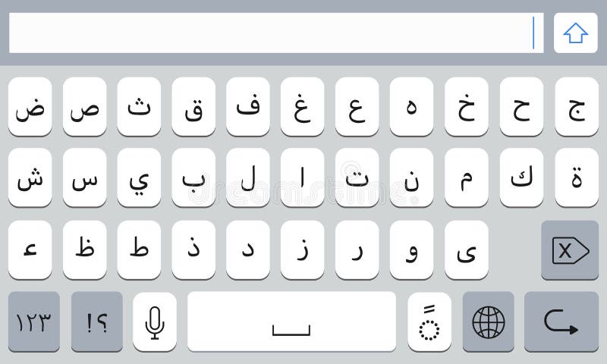
Task: Tap the Arabic diacritics tanween key
Action: [x=429, y=322]
